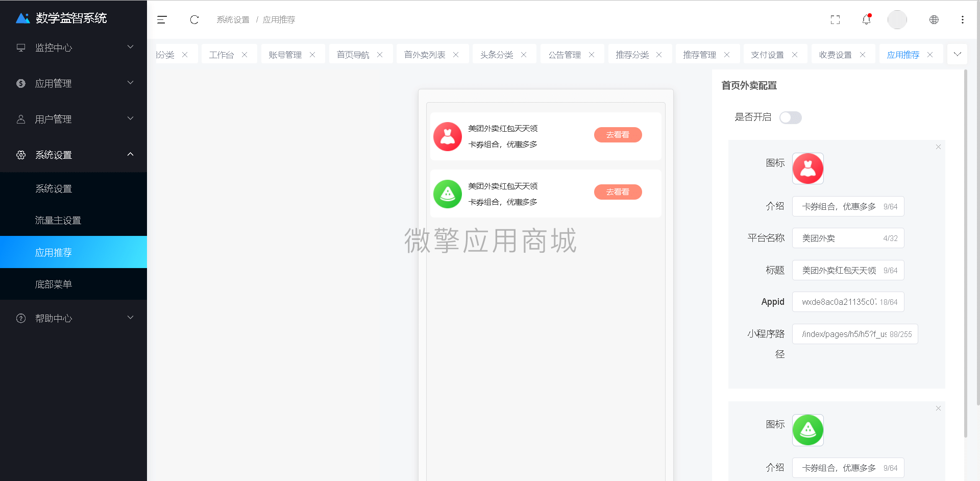980x481 pixels.
Task: Focus the second card 介绍 input field
Action: [848, 468]
